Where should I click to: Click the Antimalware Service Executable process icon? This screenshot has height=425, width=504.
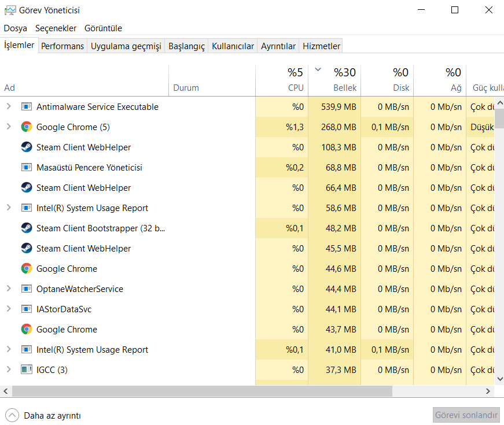(x=26, y=107)
